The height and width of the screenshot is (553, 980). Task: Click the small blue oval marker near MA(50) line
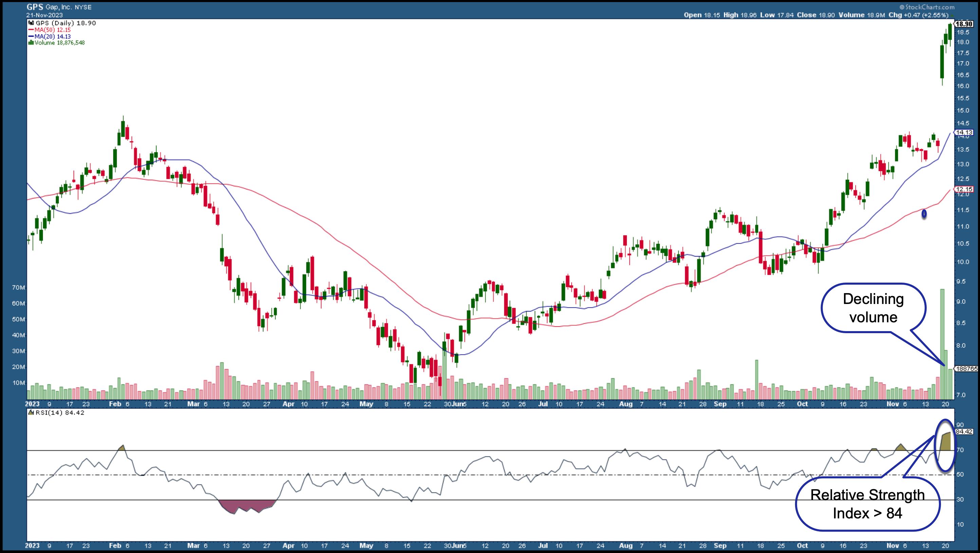(x=924, y=214)
